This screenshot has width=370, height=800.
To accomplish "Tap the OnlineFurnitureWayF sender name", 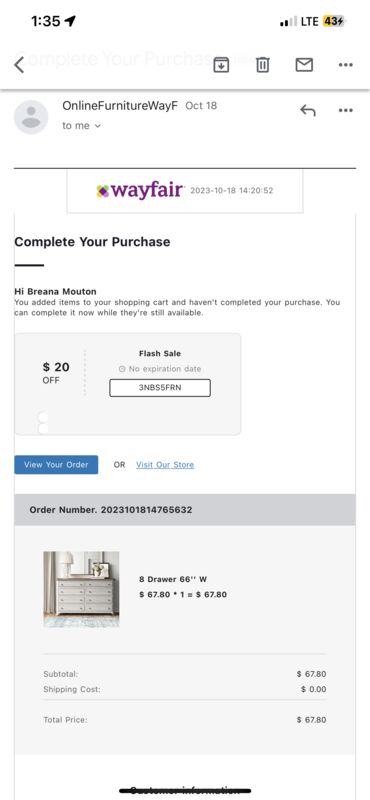I will [x=120, y=106].
